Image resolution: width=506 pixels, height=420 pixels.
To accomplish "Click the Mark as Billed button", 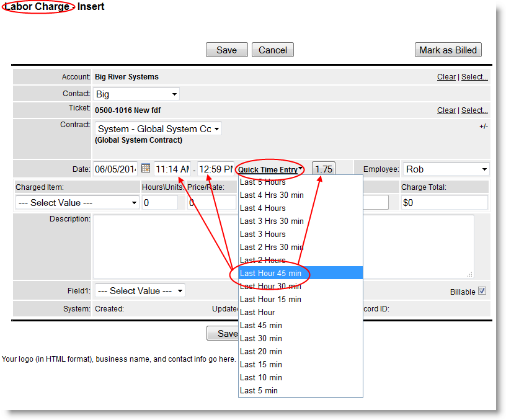I will [448, 50].
